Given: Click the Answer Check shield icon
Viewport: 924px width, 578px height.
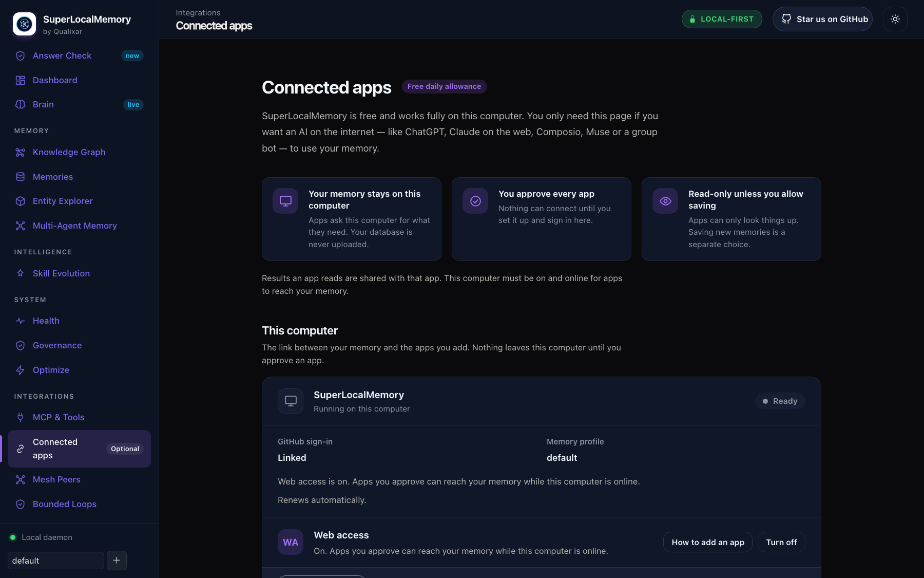Looking at the screenshot, I should point(21,55).
